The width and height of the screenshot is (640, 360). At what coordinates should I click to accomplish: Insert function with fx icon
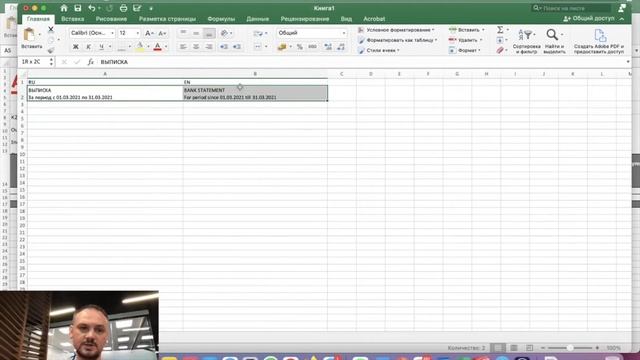[x=90, y=62]
